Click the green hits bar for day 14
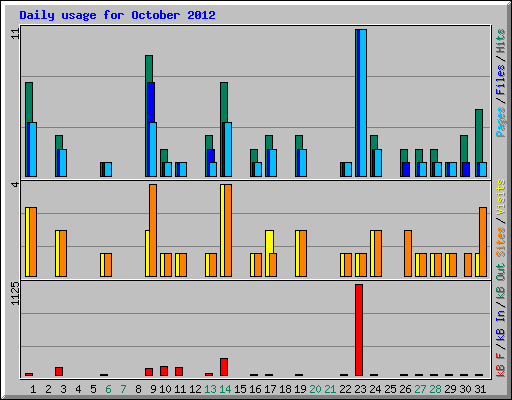The width and height of the screenshot is (512, 400). (224, 102)
